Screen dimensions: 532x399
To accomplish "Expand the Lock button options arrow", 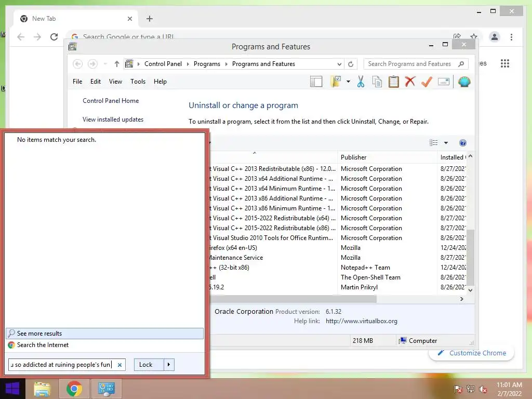I will 169,365.
